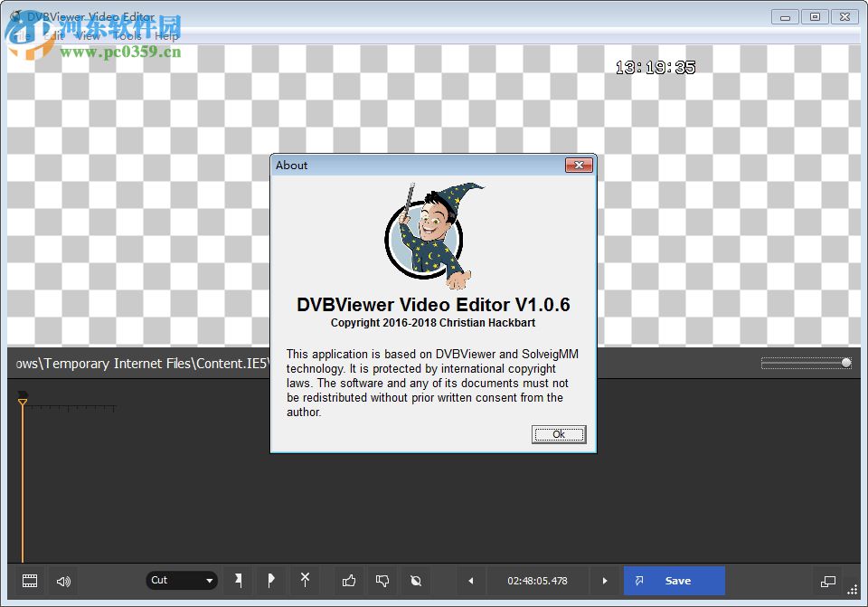Open the Tools menu
Viewport: 868px width, 607px height.
tap(127, 35)
